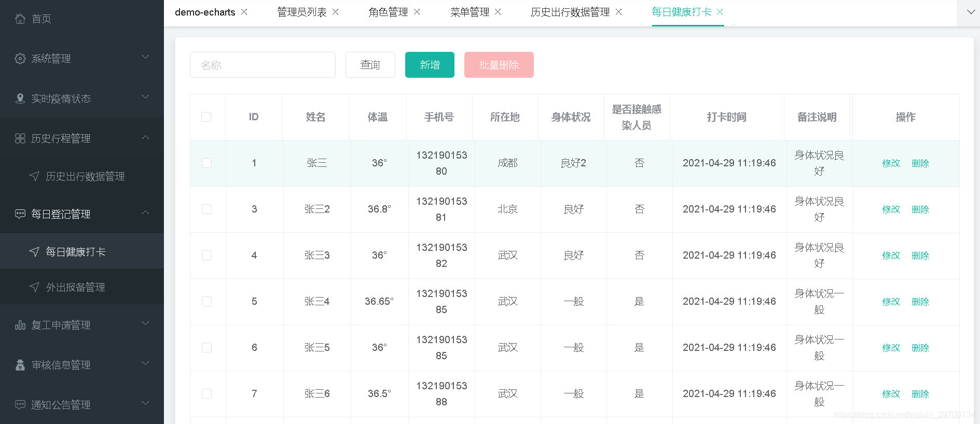Click 删除 for the 张三4 row
The width and height of the screenshot is (980, 424).
(x=920, y=302)
